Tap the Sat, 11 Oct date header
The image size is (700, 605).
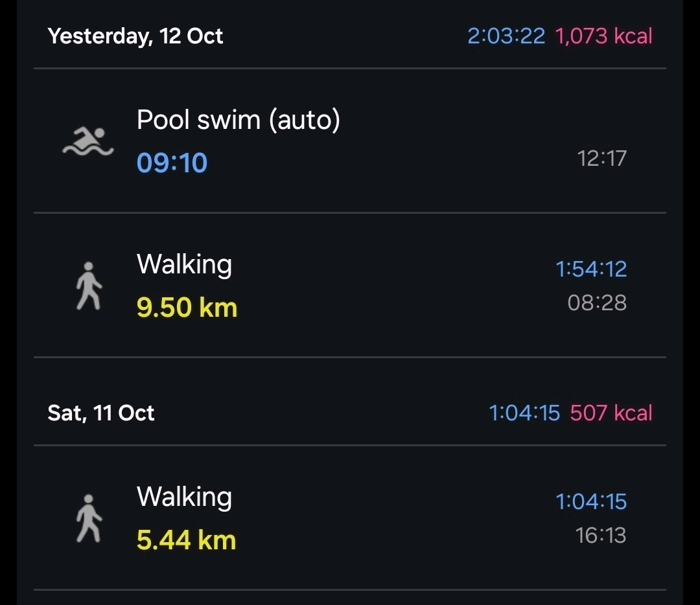(x=101, y=413)
